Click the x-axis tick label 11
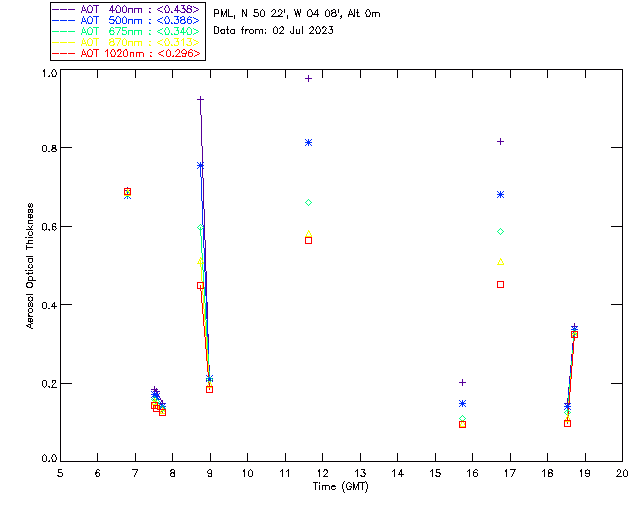Image resolution: width=640 pixels, height=512 pixels. coord(285,473)
